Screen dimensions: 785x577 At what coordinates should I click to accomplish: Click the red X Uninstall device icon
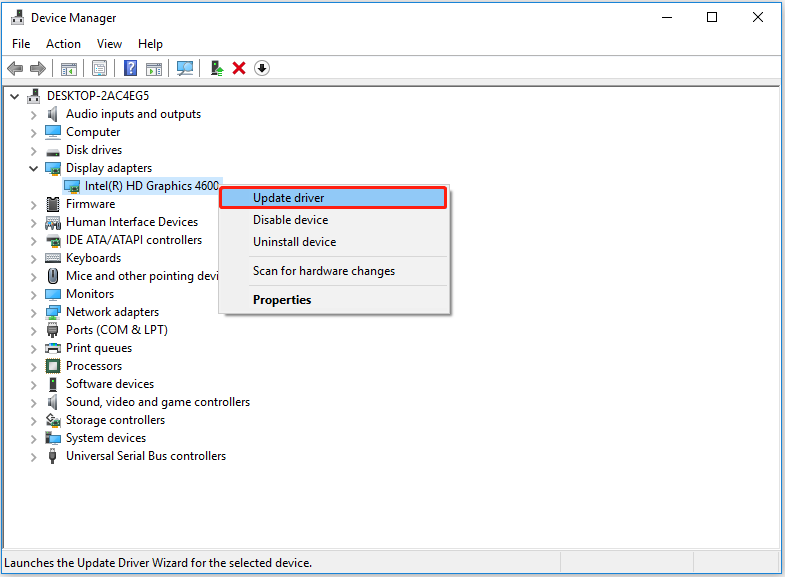pos(239,68)
